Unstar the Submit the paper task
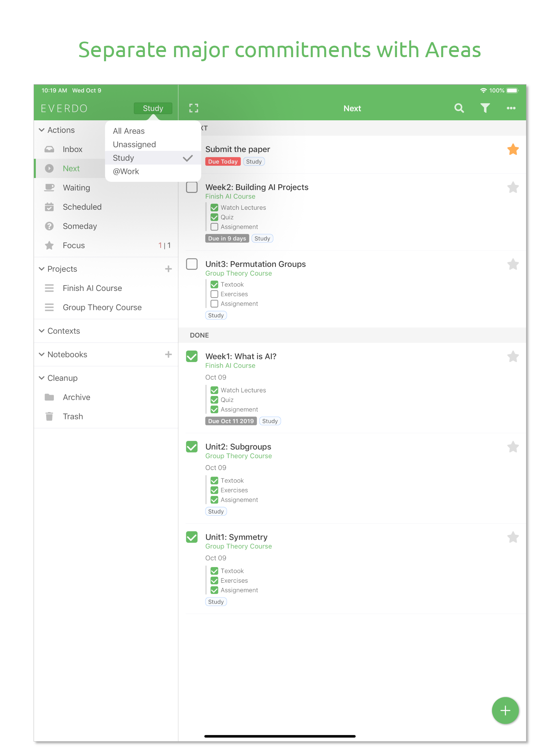Viewport: 560px width, 747px height. [x=513, y=149]
